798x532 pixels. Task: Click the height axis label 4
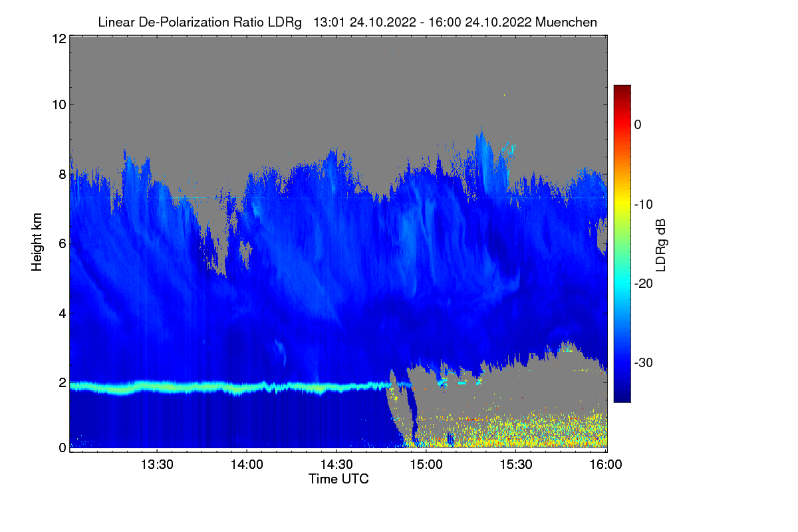point(61,313)
